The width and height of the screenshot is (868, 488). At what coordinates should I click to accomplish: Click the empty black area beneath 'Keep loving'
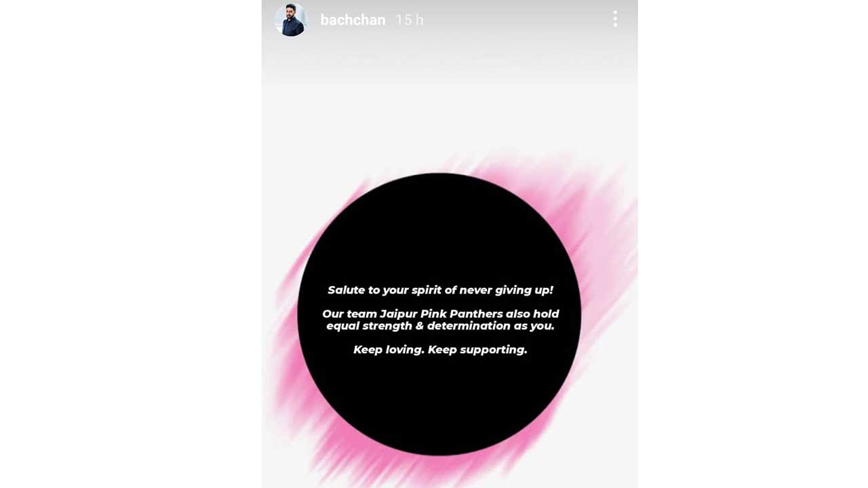tap(439, 400)
